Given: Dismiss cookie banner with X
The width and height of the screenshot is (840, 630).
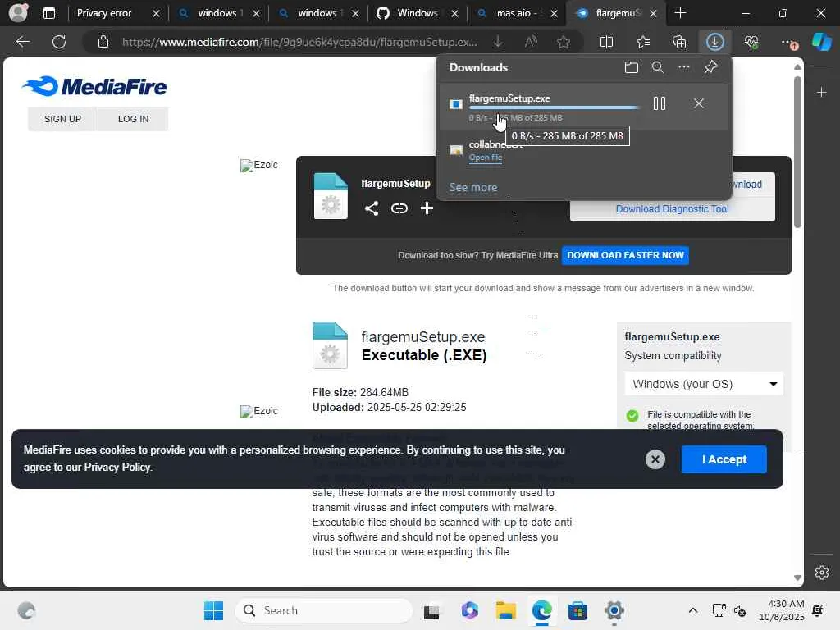Looking at the screenshot, I should tap(655, 459).
